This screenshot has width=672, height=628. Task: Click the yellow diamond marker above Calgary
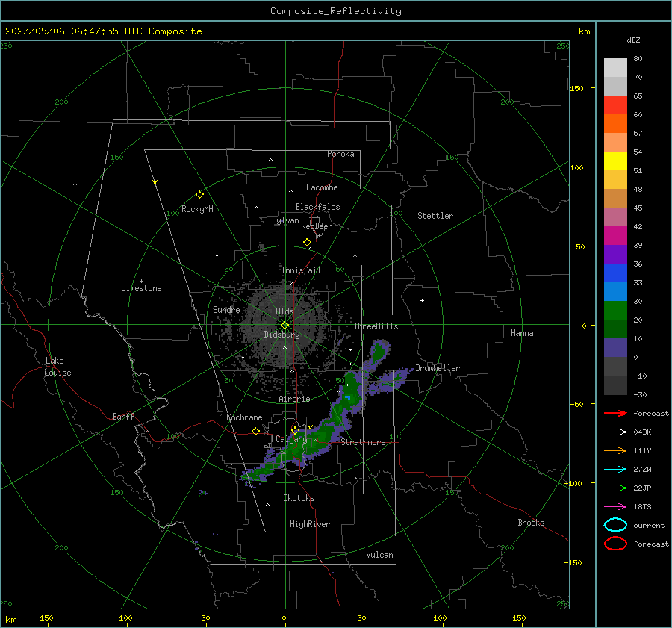295,430
